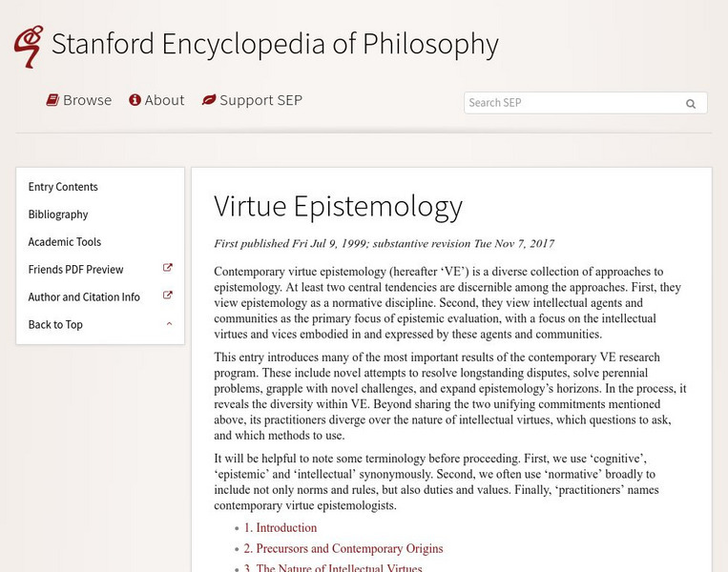Image resolution: width=728 pixels, height=572 pixels.
Task: Click the search magnifier icon
Action: click(x=691, y=104)
